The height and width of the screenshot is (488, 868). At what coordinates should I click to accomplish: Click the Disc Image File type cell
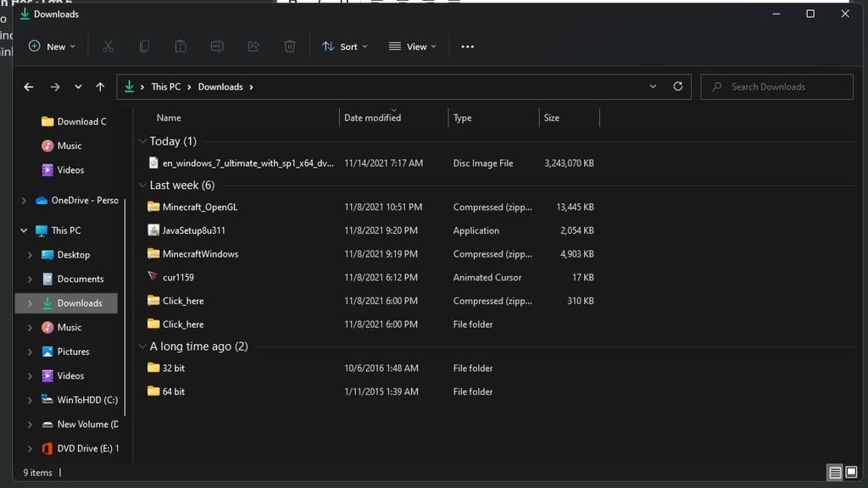point(483,164)
